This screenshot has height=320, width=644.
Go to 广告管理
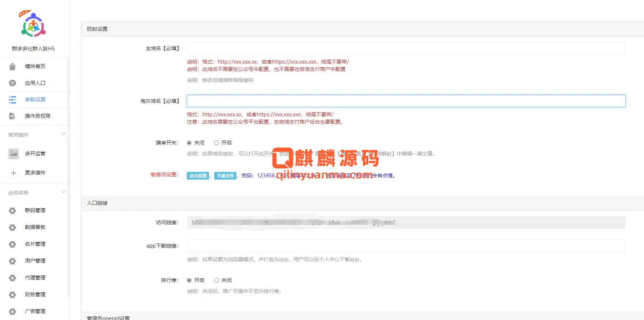coord(35,311)
